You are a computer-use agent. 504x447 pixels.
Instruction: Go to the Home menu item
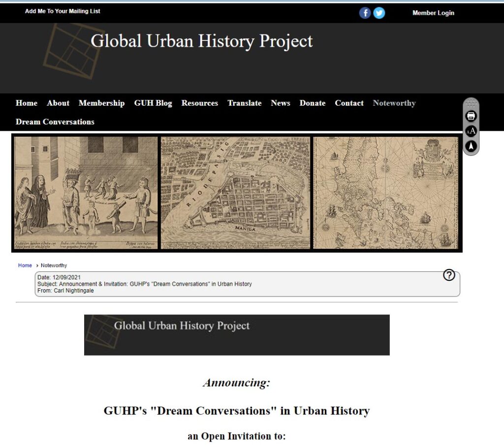[x=27, y=103]
